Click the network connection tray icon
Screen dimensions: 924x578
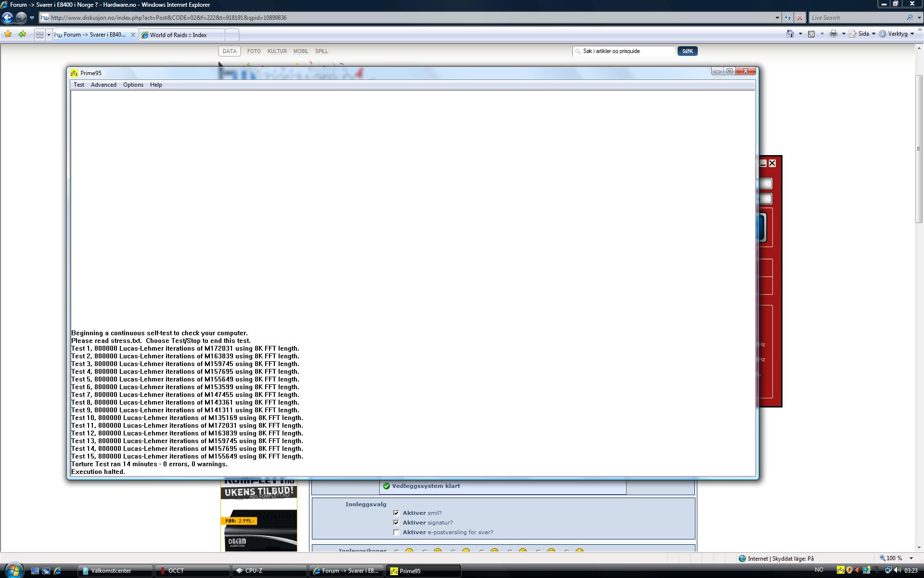888,570
